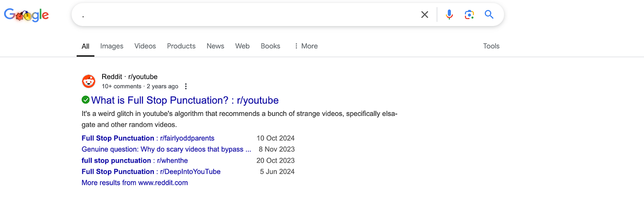
Task: Switch to the Videos tab
Action: [145, 46]
